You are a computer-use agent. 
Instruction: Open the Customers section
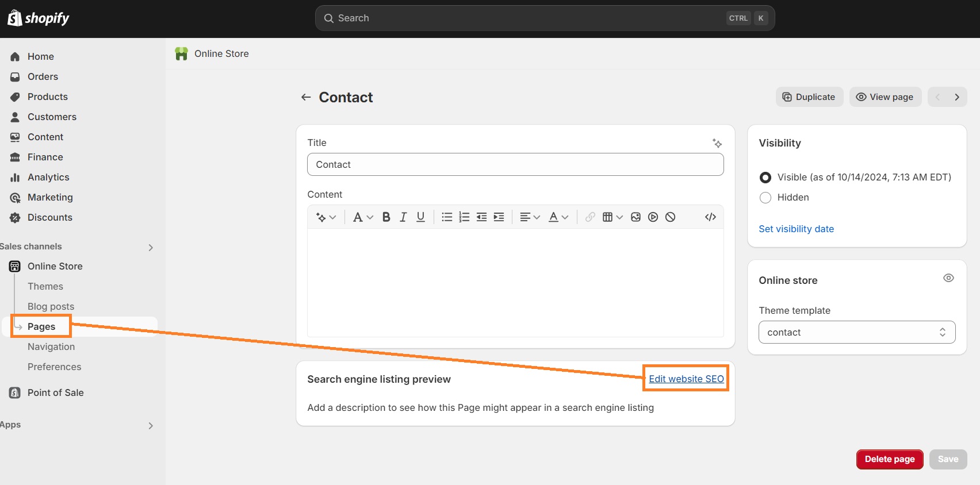pyautogui.click(x=52, y=117)
